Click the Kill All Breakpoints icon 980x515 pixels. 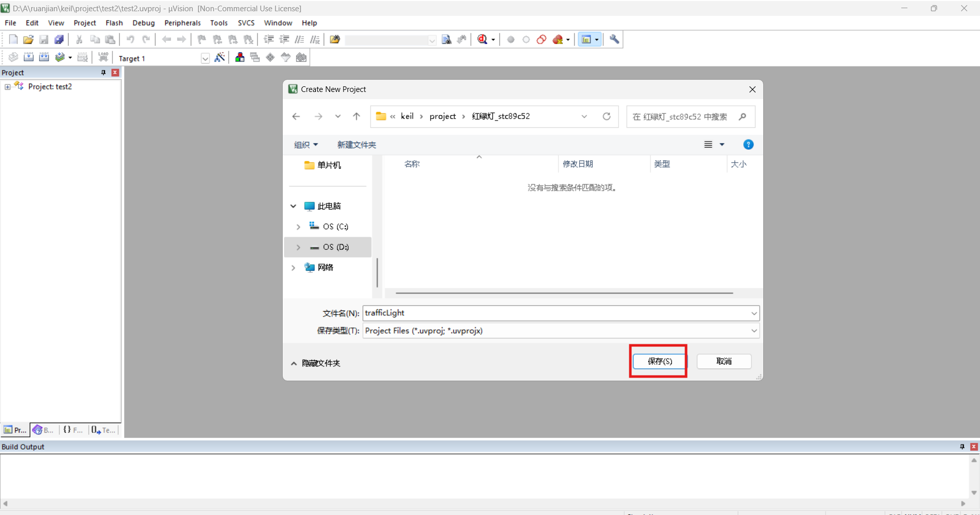(x=558, y=39)
